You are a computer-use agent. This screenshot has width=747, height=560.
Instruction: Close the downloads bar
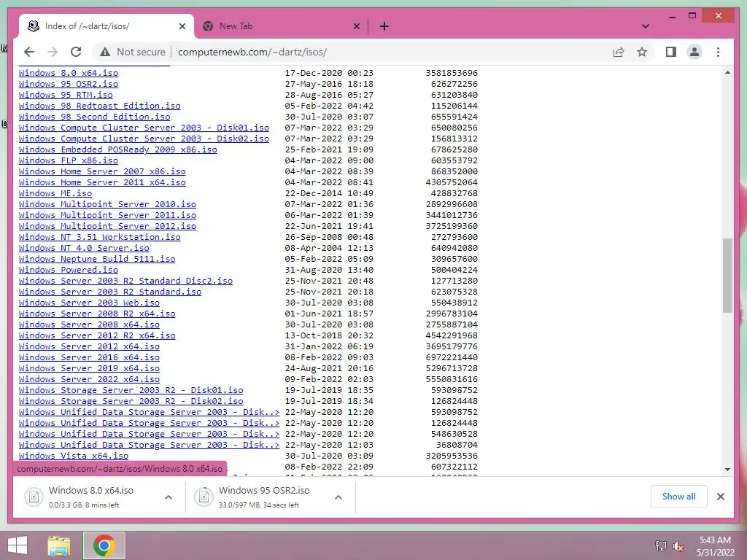tap(720, 497)
